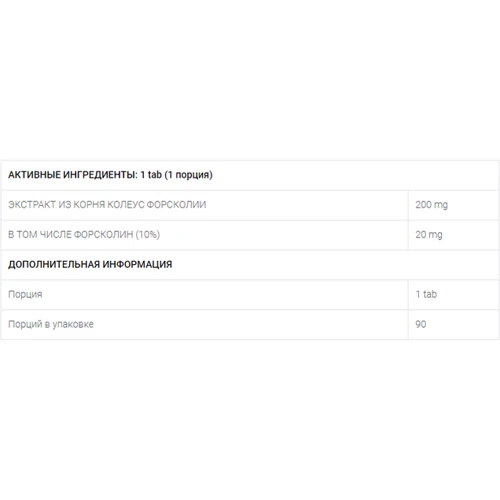Click the word ФОРСКОЛИИ in first row
The width and height of the screenshot is (500, 500).
click(176, 205)
